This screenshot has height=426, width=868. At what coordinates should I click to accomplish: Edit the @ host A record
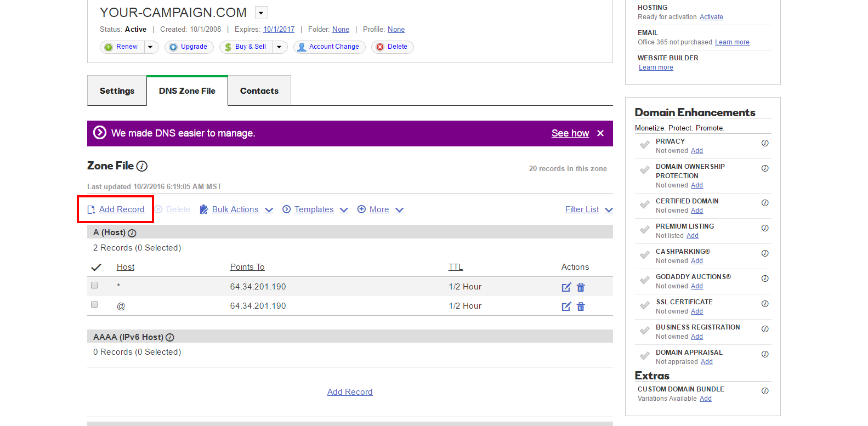pyautogui.click(x=566, y=306)
